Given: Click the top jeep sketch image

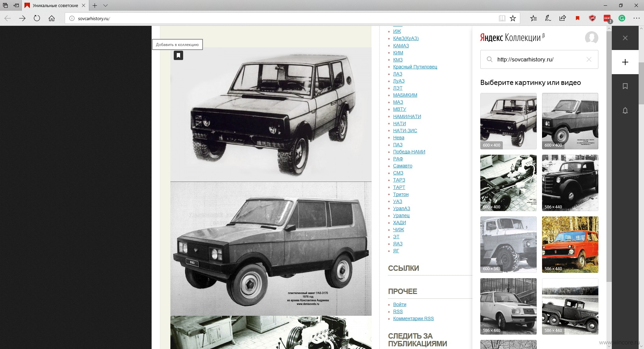Looking at the screenshot, I should pos(271,114).
